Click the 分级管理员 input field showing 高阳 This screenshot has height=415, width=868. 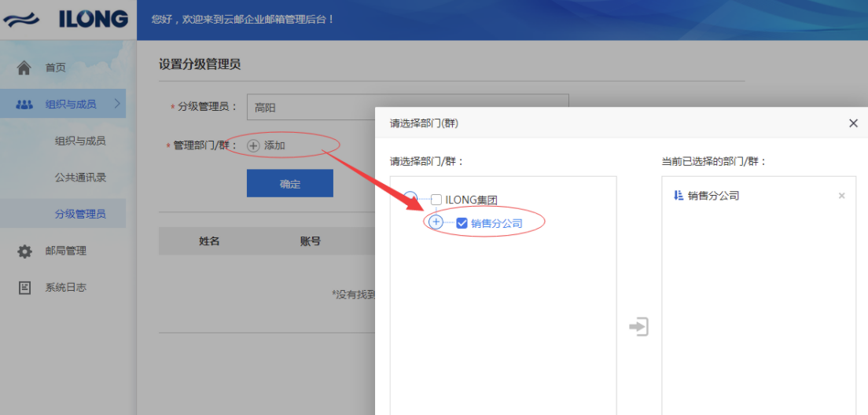pos(407,108)
